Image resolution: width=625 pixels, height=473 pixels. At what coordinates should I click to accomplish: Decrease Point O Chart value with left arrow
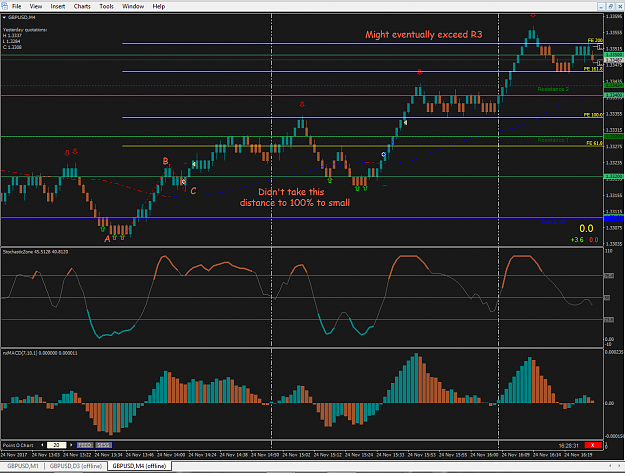coord(43,445)
